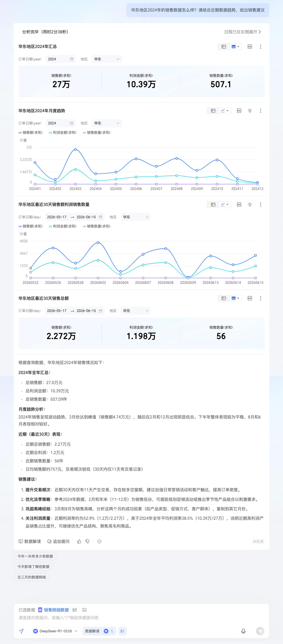The width and height of the screenshot is (283, 644).
Task: Toggle 销售数量(求和) legend in 最近30天 chart
Action: click(x=96, y=226)
